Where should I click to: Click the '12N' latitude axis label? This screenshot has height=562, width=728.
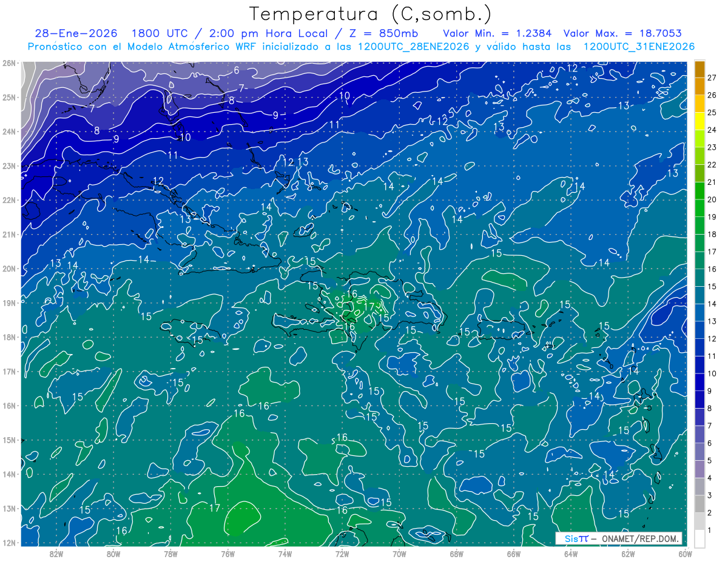click(9, 543)
